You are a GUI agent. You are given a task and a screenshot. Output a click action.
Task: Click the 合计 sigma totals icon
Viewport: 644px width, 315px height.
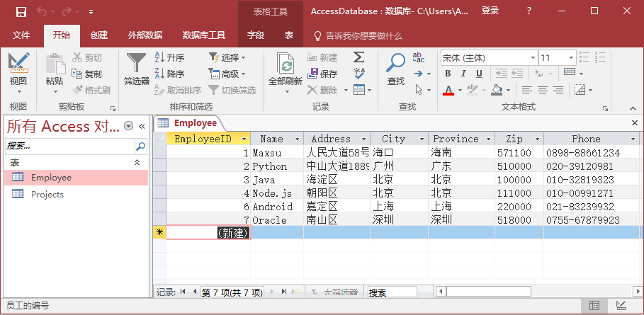click(359, 57)
